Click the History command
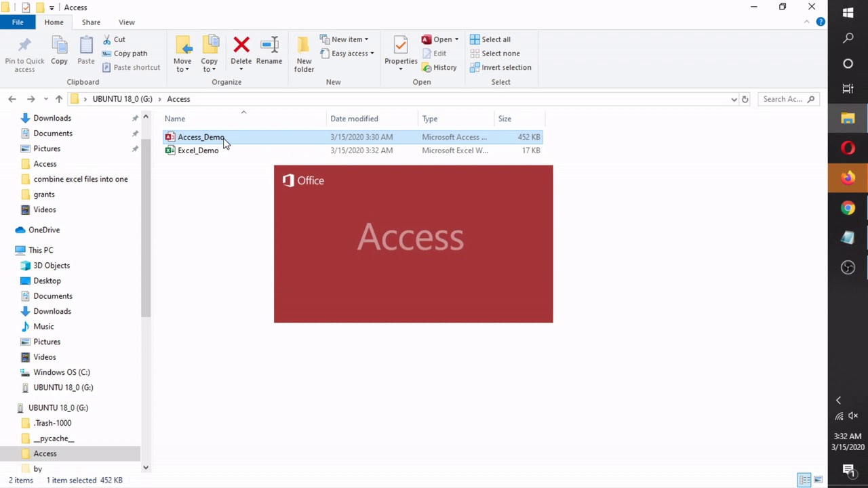The height and width of the screenshot is (488, 868). 439,67
